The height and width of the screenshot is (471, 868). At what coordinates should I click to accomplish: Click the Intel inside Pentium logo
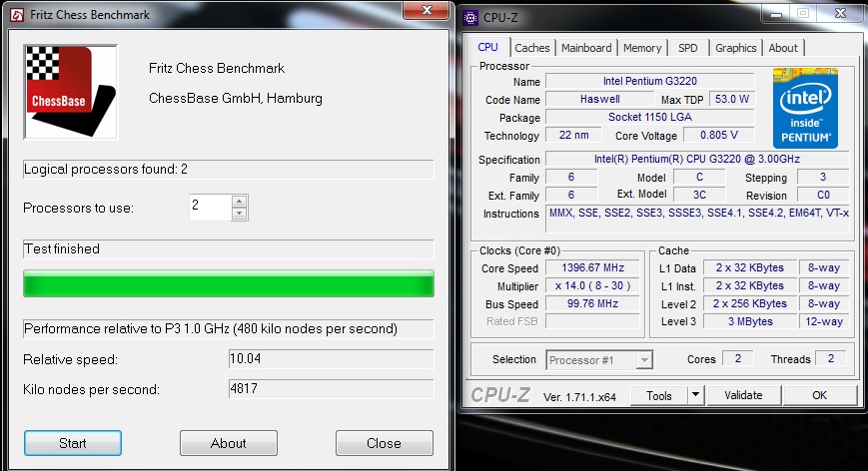[805, 108]
